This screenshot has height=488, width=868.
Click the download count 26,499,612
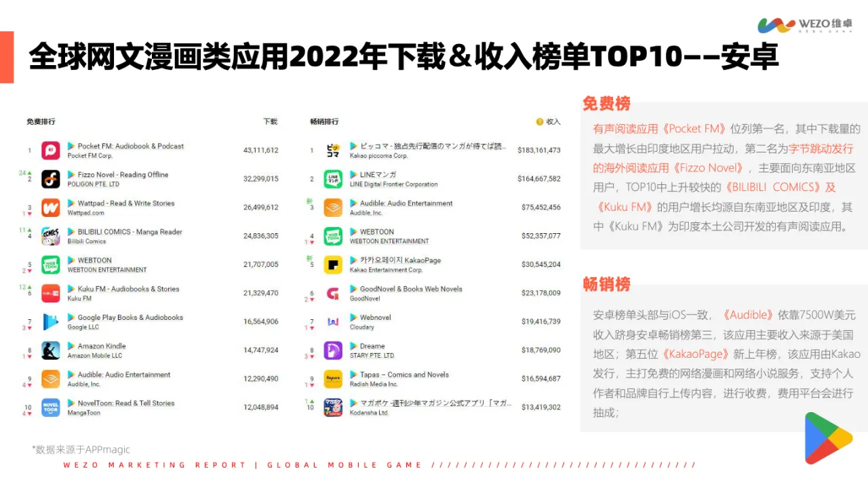(x=261, y=207)
